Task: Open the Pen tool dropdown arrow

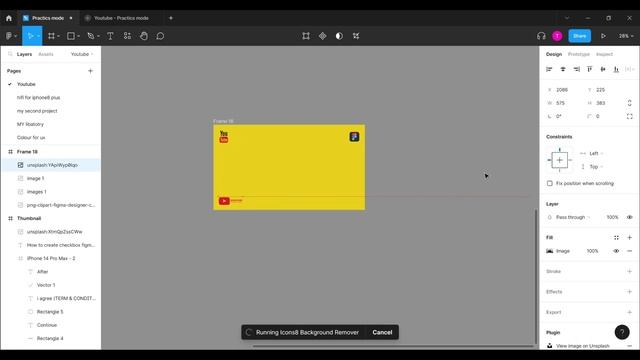Action: pyautogui.click(x=98, y=36)
